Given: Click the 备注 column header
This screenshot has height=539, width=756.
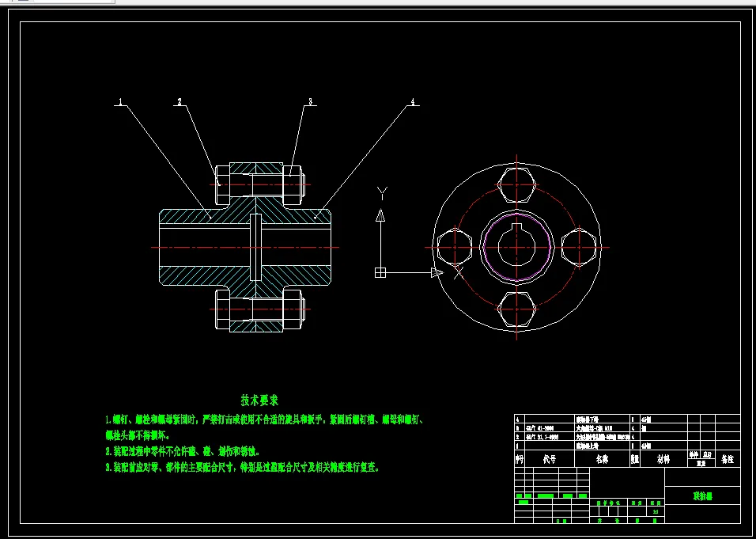Looking at the screenshot, I should tap(728, 459).
